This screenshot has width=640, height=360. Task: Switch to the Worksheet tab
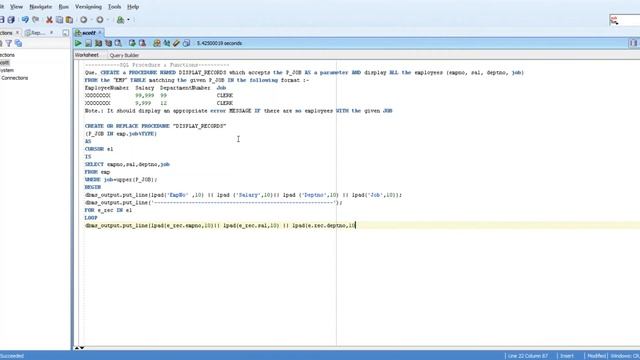(87, 55)
